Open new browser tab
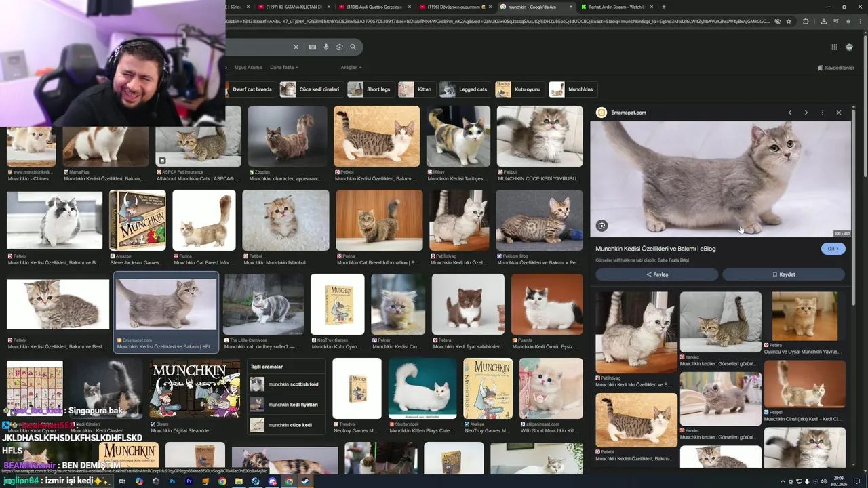Screen dimensions: 868x488 click(663, 7)
